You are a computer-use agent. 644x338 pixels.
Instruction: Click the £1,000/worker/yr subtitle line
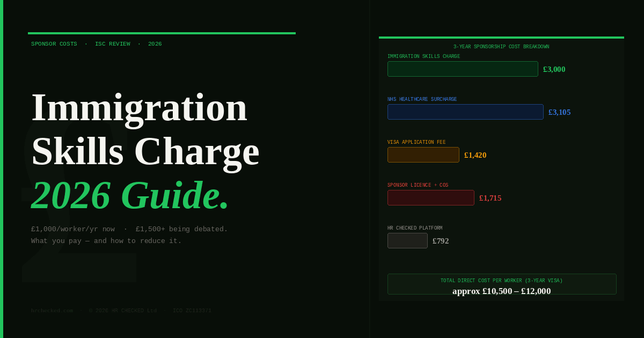tap(129, 229)
